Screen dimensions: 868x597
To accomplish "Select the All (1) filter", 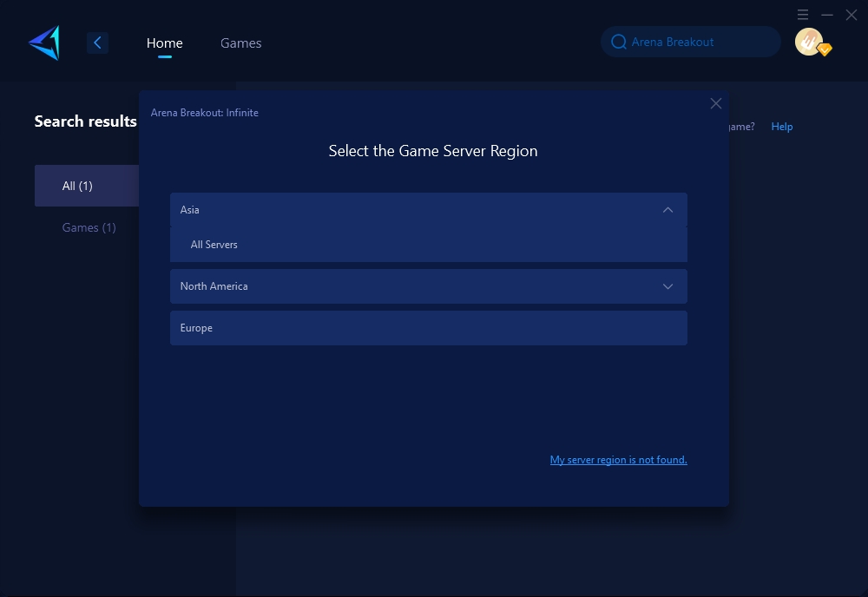I will (x=87, y=186).
